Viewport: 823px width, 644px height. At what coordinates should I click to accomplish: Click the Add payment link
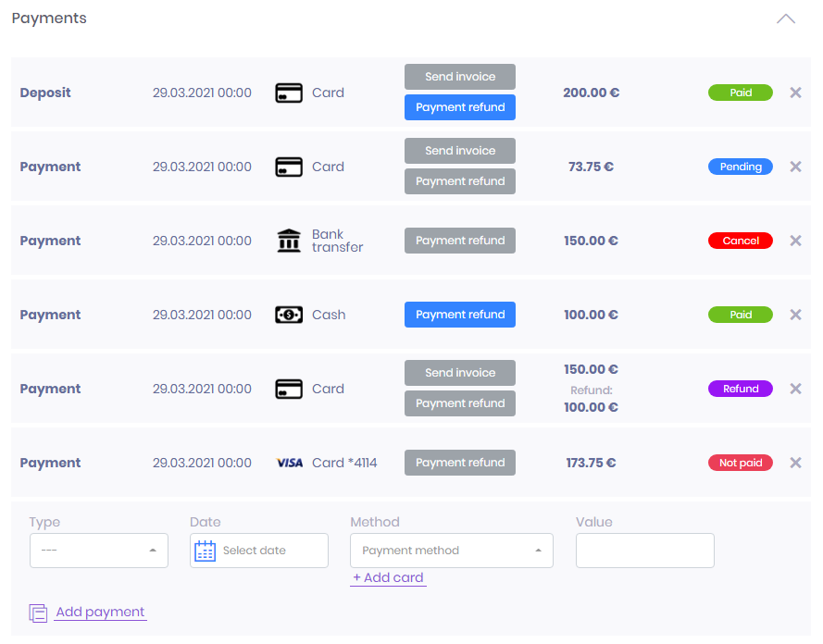click(x=100, y=612)
